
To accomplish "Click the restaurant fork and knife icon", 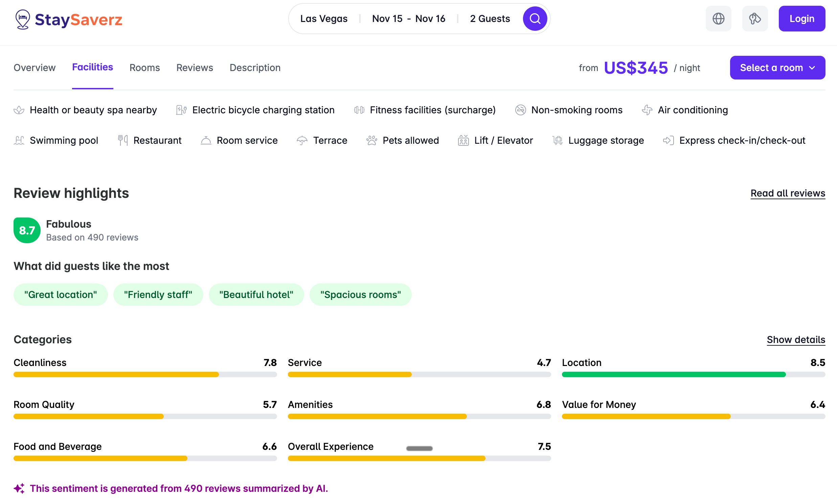I will 122,140.
